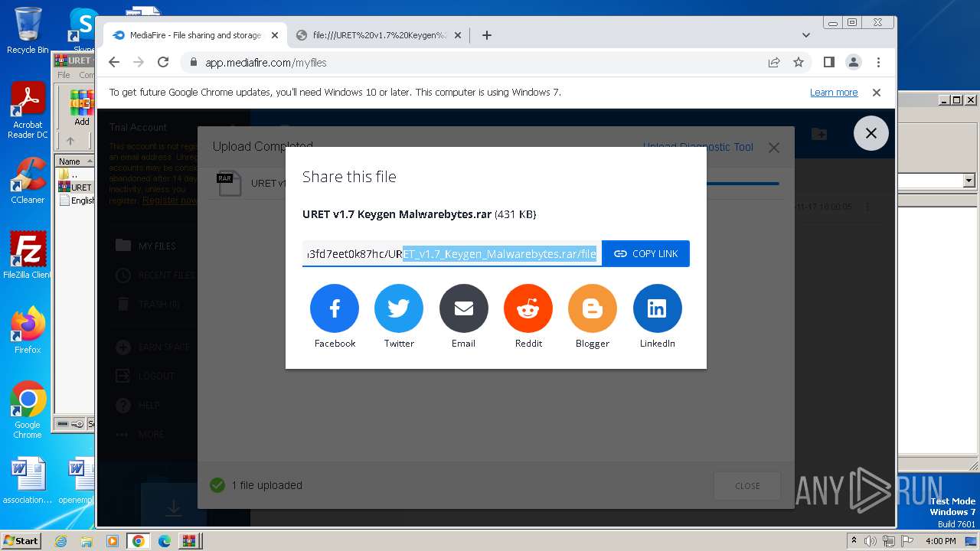Dismiss overlay with round X button
This screenshot has width=980, height=551.
871,133
